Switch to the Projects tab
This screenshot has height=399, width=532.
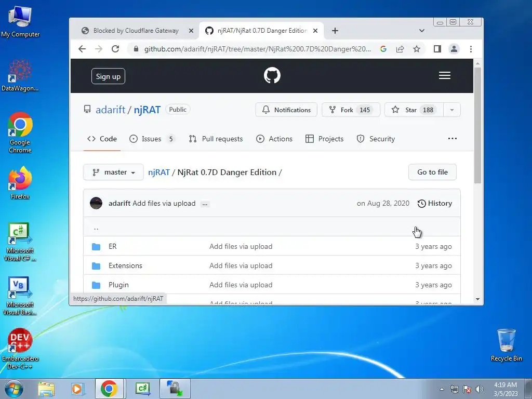tap(324, 139)
